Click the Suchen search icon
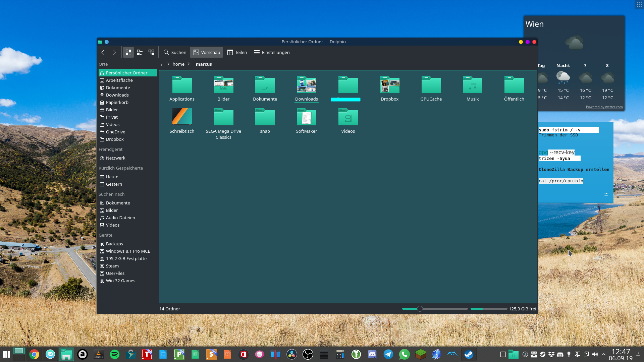Image resolution: width=644 pixels, height=362 pixels. pyautogui.click(x=166, y=52)
